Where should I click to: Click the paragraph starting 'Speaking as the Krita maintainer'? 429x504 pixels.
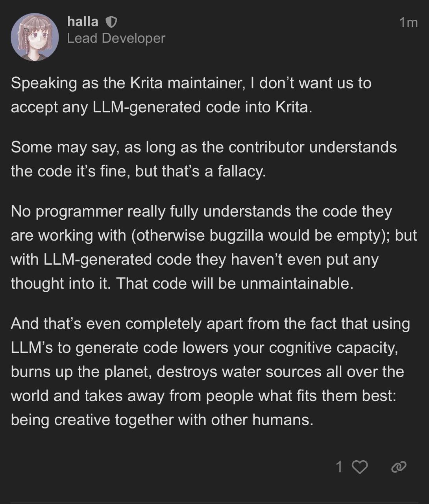pyautogui.click(x=191, y=95)
